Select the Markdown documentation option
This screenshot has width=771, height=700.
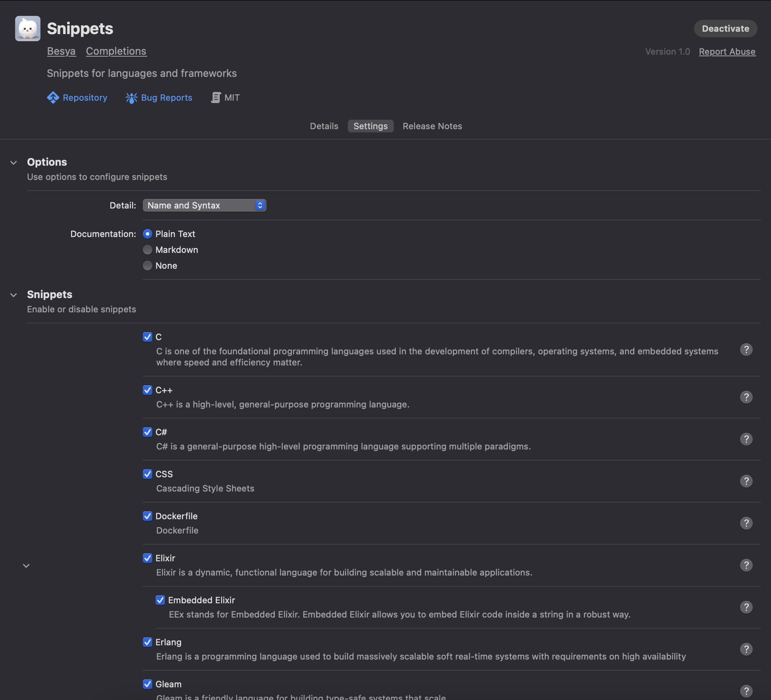coord(148,250)
